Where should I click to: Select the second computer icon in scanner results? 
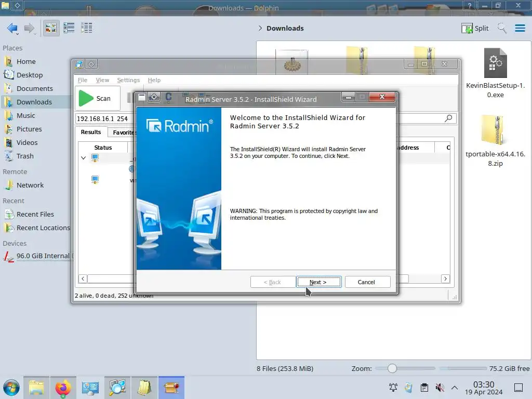[95, 180]
